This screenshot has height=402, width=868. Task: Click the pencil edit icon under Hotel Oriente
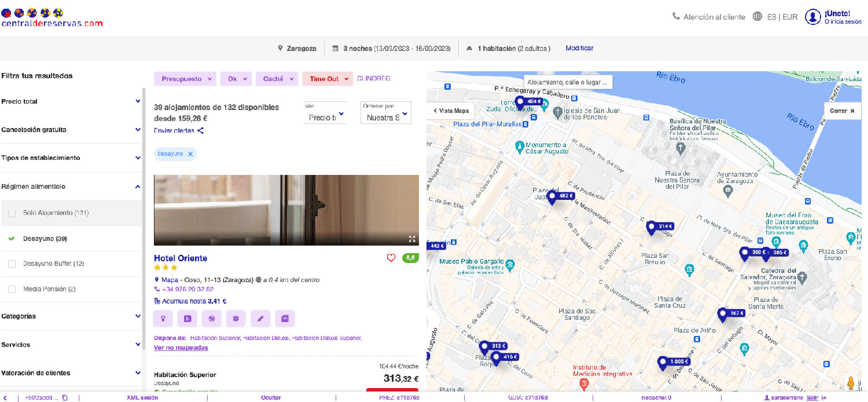[x=260, y=319]
